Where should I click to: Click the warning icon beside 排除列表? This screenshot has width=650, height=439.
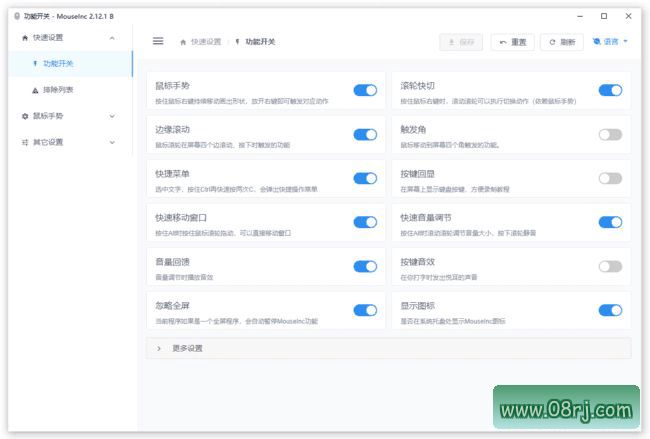(35, 90)
